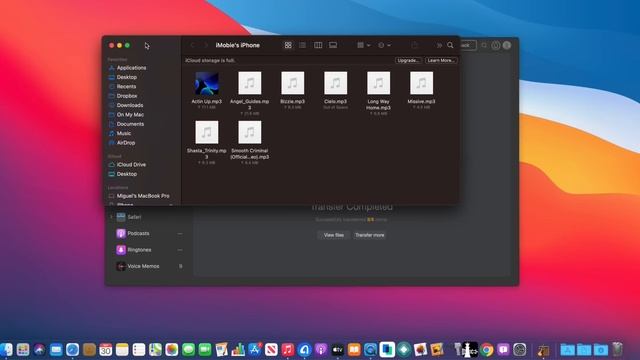Switch Finder to gallery view
Viewport: 640px width, 360px height.
click(x=333, y=45)
